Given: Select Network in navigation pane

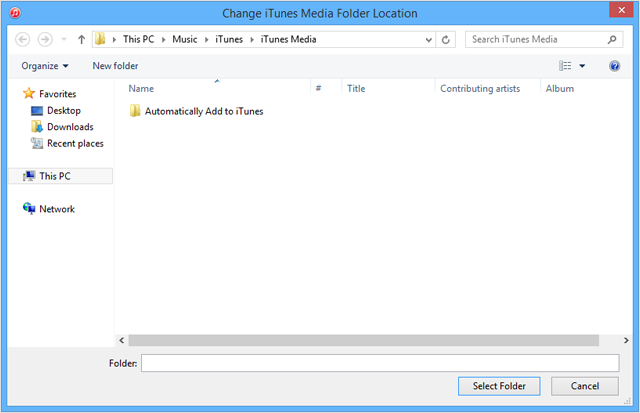Looking at the screenshot, I should (x=57, y=209).
